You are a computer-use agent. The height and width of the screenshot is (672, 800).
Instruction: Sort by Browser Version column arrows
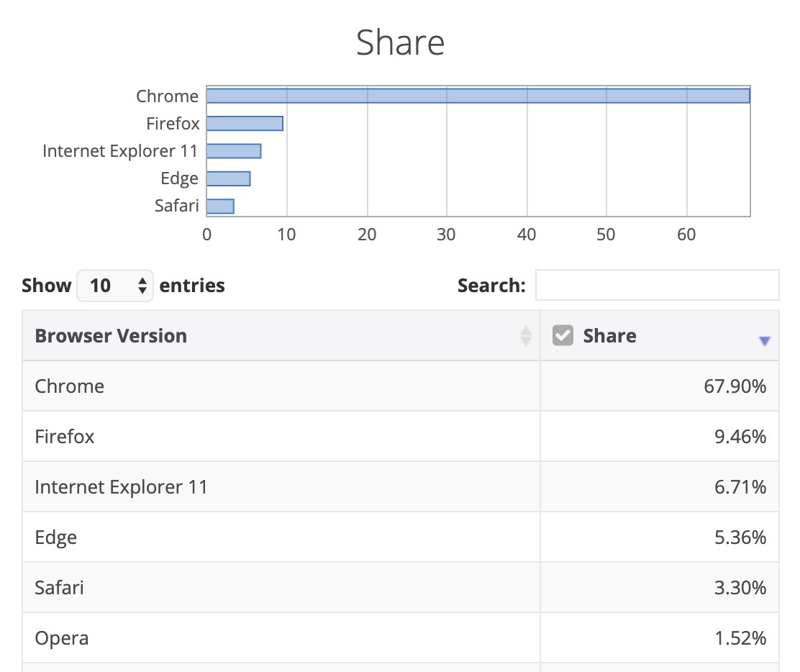pyautogui.click(x=526, y=336)
